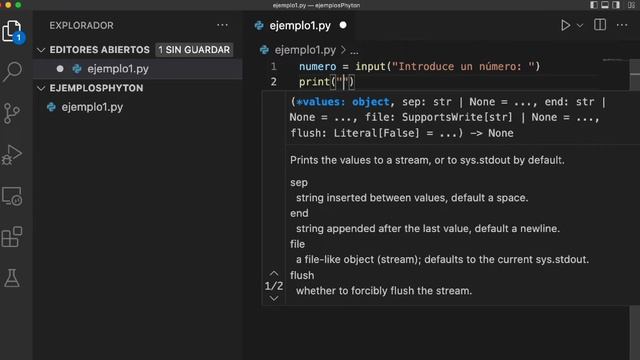
Task: Open the Source Control view
Action: [x=12, y=113]
